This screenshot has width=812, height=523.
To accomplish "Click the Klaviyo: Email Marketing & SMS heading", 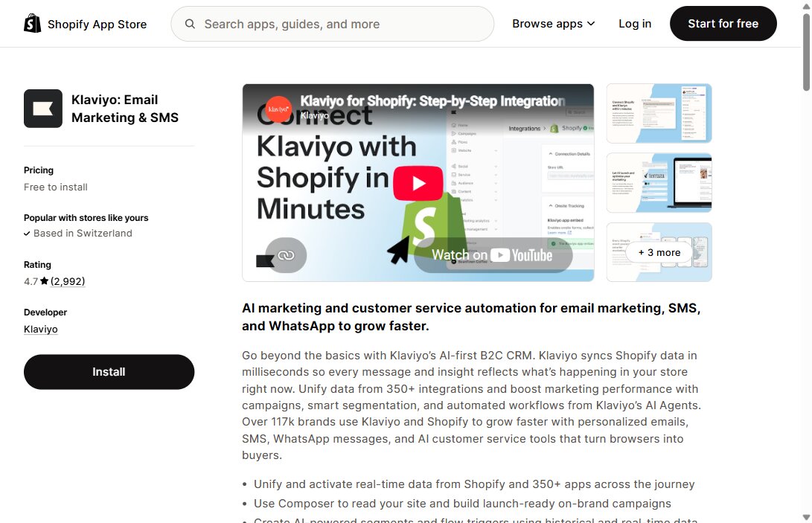I will click(x=125, y=109).
